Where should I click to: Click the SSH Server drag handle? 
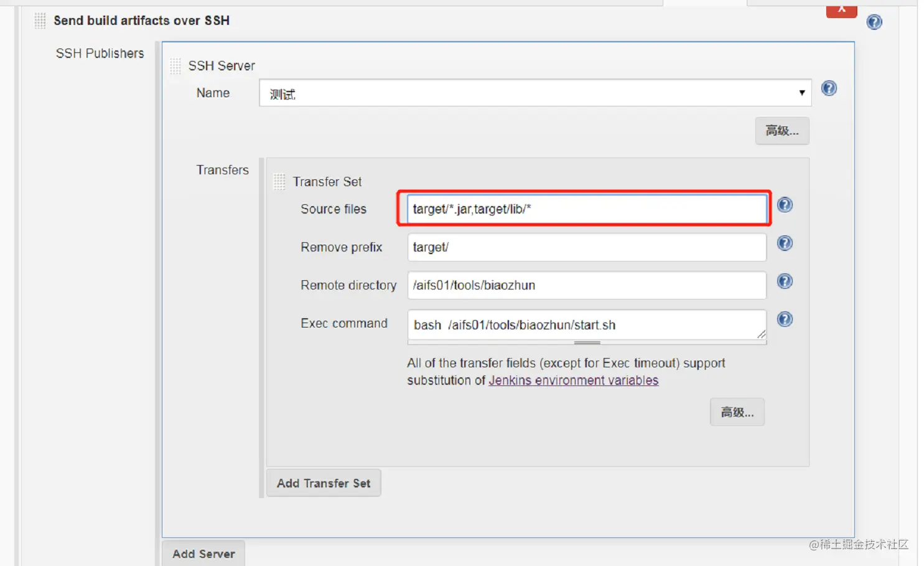175,66
